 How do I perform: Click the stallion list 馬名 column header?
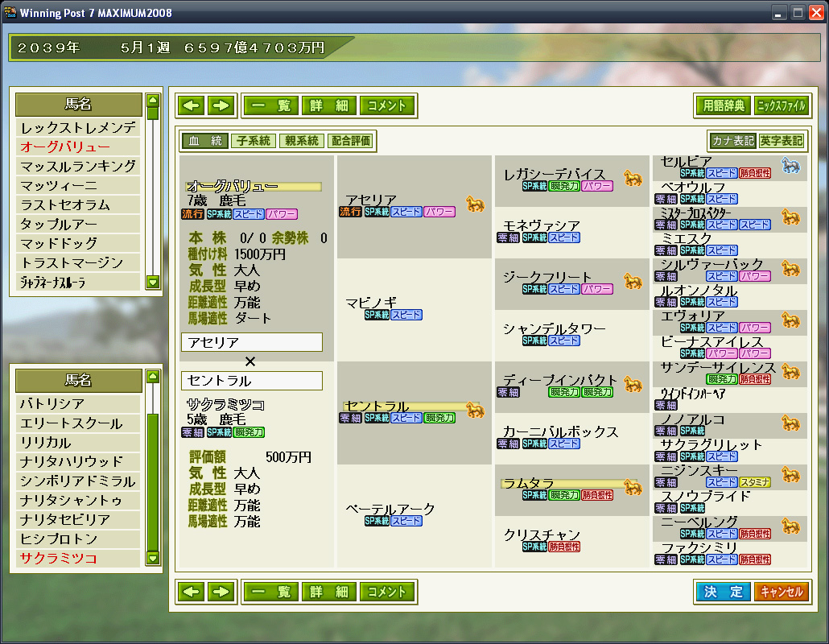(x=78, y=104)
